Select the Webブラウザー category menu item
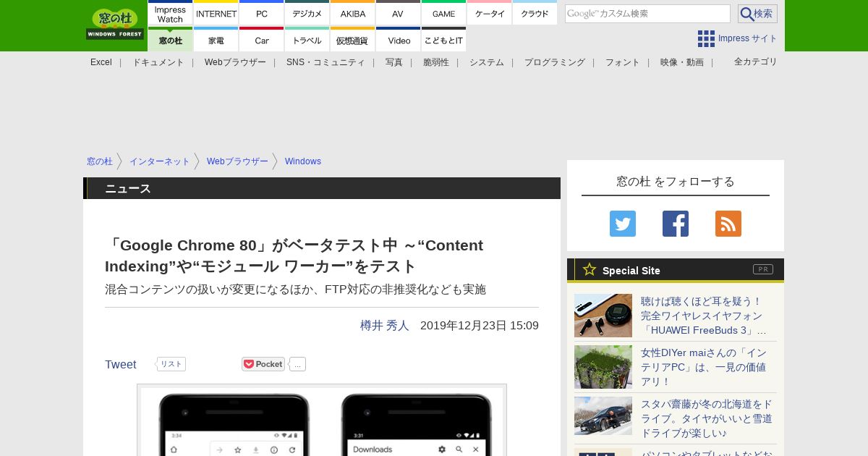The width and height of the screenshot is (868, 456). pos(235,62)
